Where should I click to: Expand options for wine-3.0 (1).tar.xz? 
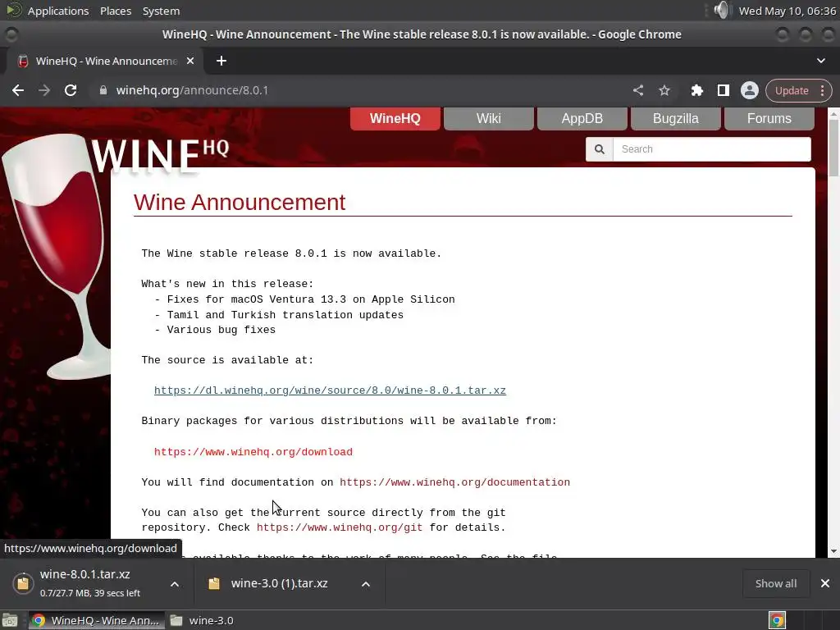coord(366,584)
